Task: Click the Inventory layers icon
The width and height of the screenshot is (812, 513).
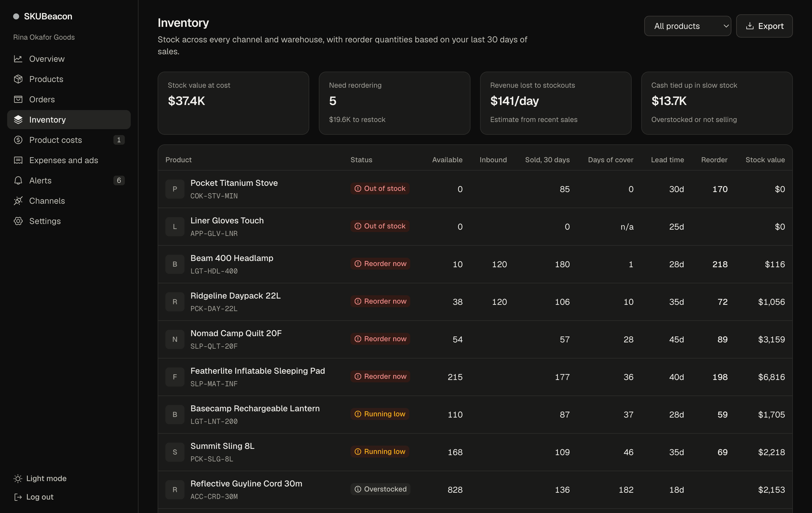Action: click(x=18, y=120)
